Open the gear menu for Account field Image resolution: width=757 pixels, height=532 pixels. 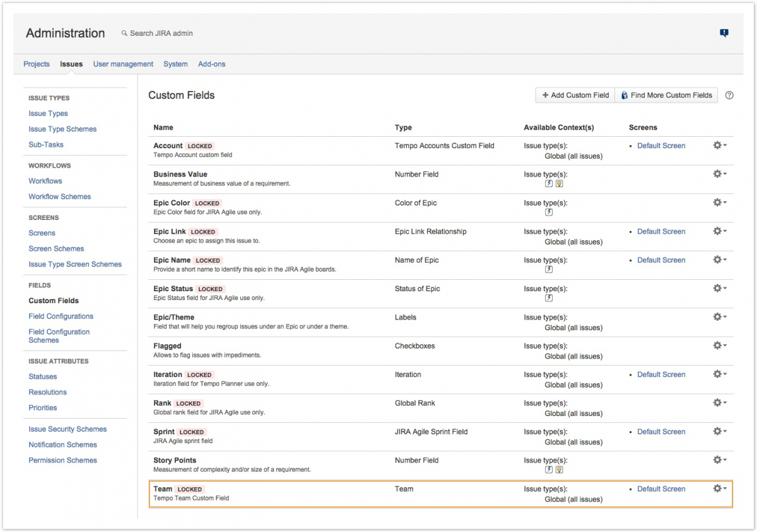click(x=719, y=146)
